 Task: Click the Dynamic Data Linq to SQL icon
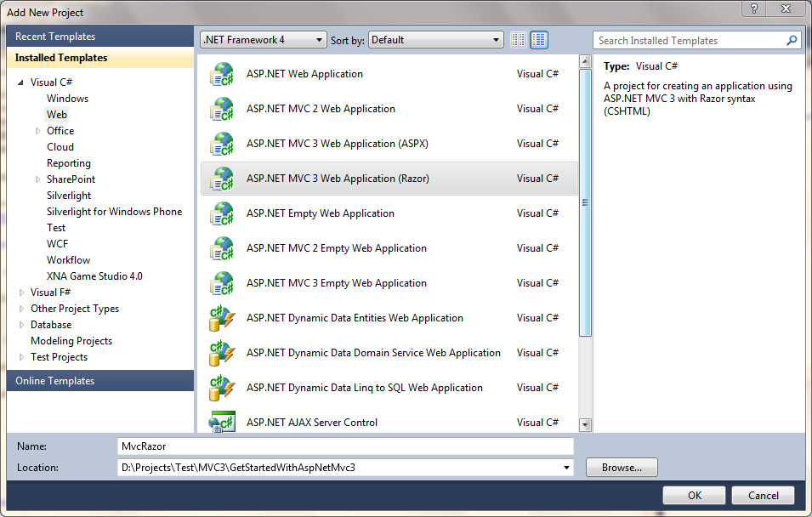point(222,388)
